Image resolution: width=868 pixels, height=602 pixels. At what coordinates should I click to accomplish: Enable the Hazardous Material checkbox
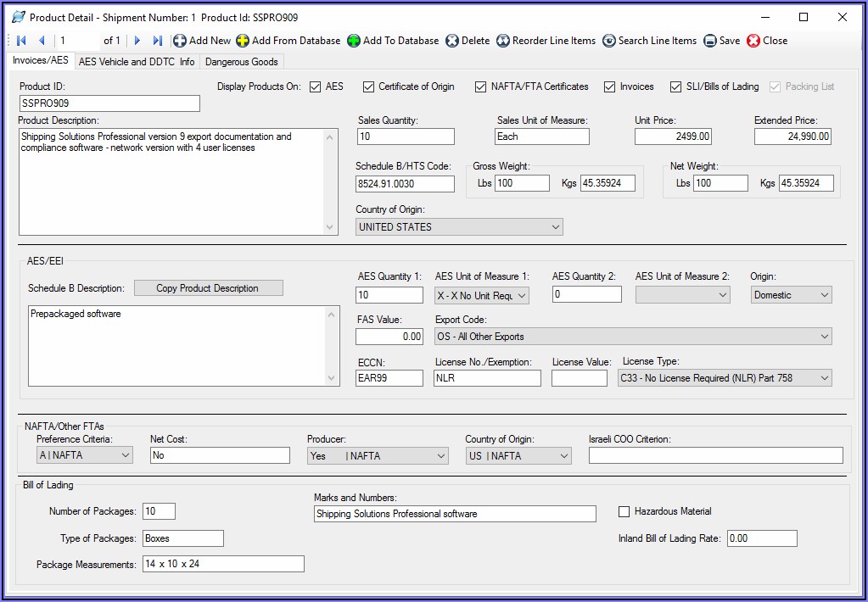624,512
